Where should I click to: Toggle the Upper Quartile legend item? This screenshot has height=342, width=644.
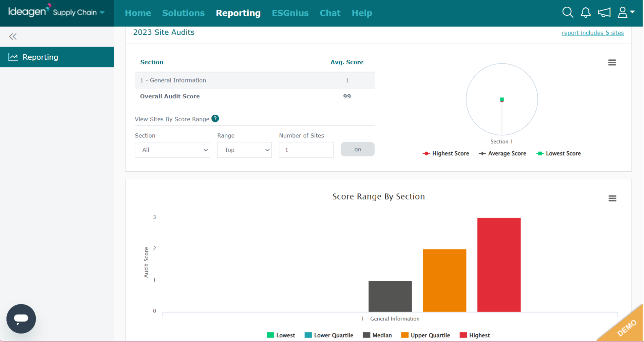(426, 335)
